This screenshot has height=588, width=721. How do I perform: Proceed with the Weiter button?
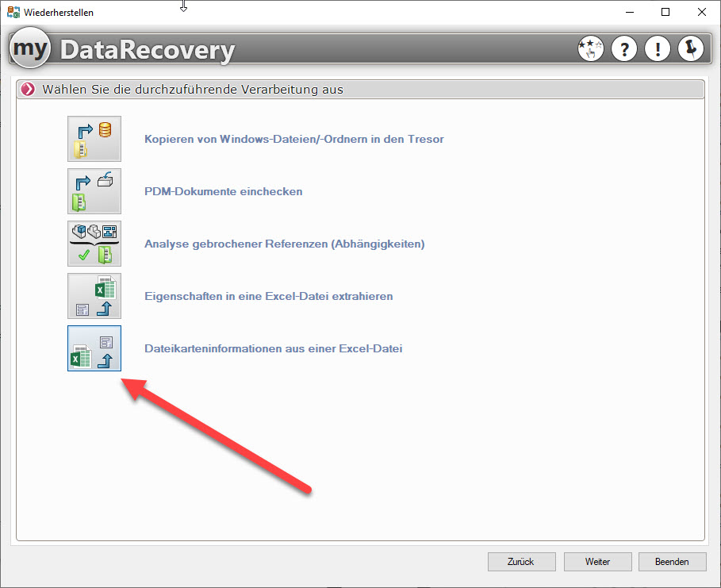click(x=598, y=562)
